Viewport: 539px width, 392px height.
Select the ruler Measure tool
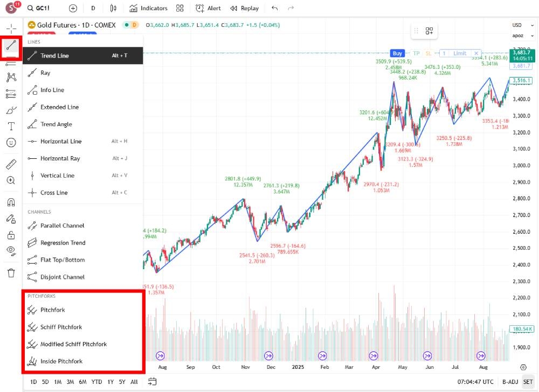(x=11, y=164)
